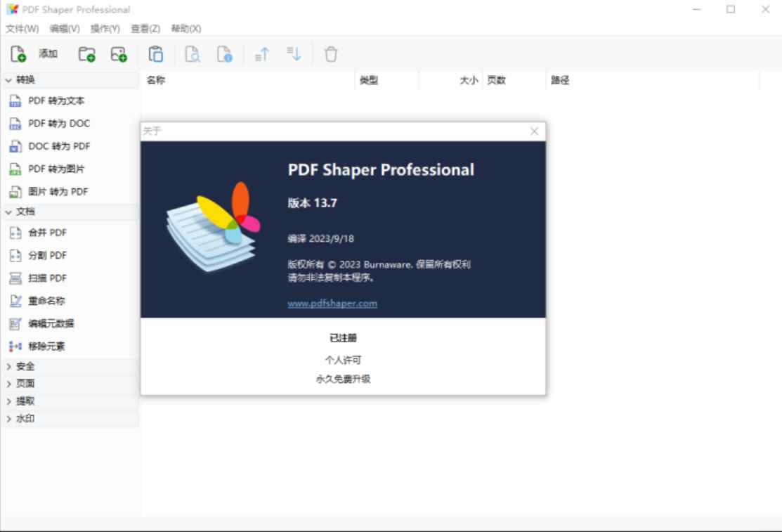Screen dimensions: 782x532
Task: Click the add-folder toolbar icon
Action: pos(86,53)
